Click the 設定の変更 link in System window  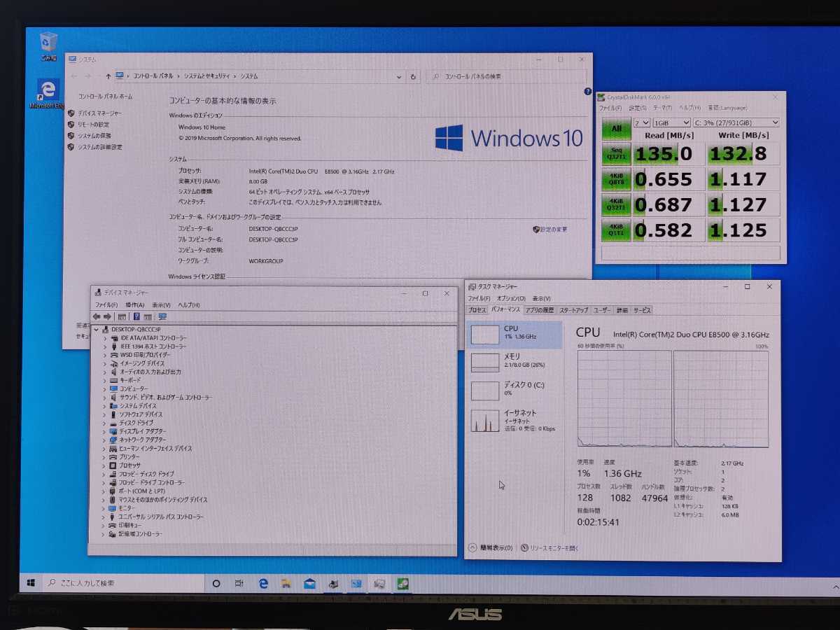click(x=552, y=229)
